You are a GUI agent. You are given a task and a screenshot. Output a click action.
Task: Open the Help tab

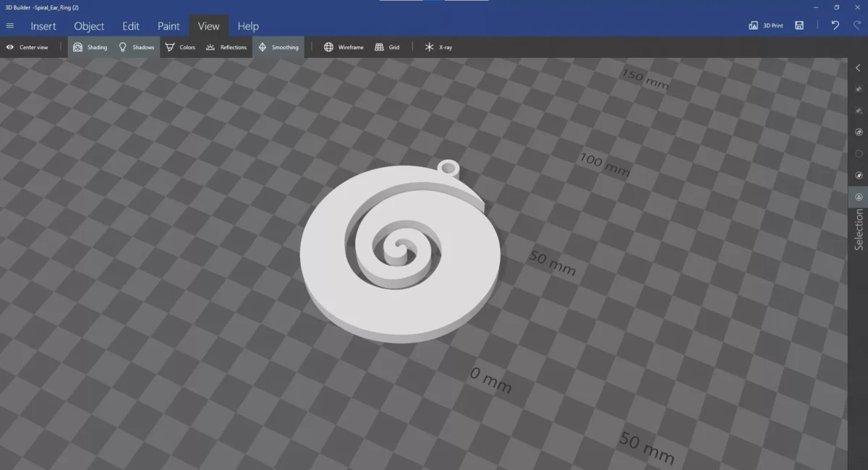point(248,26)
